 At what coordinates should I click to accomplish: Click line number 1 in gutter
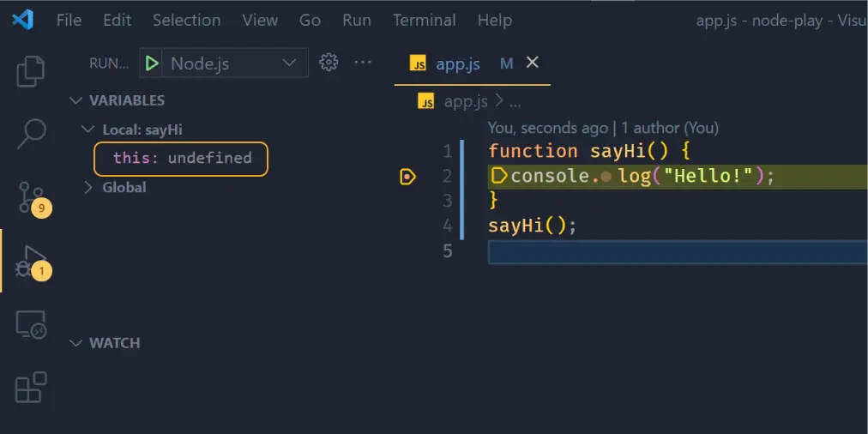click(447, 152)
